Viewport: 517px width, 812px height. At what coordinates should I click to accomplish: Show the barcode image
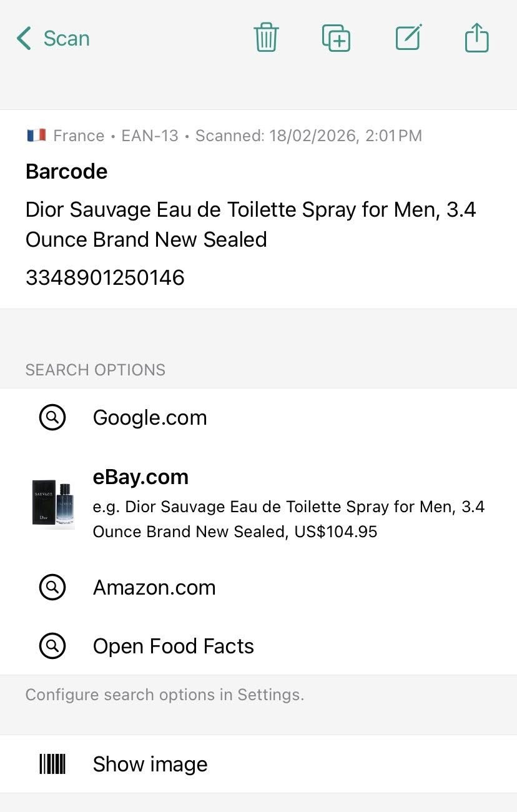pos(150,764)
